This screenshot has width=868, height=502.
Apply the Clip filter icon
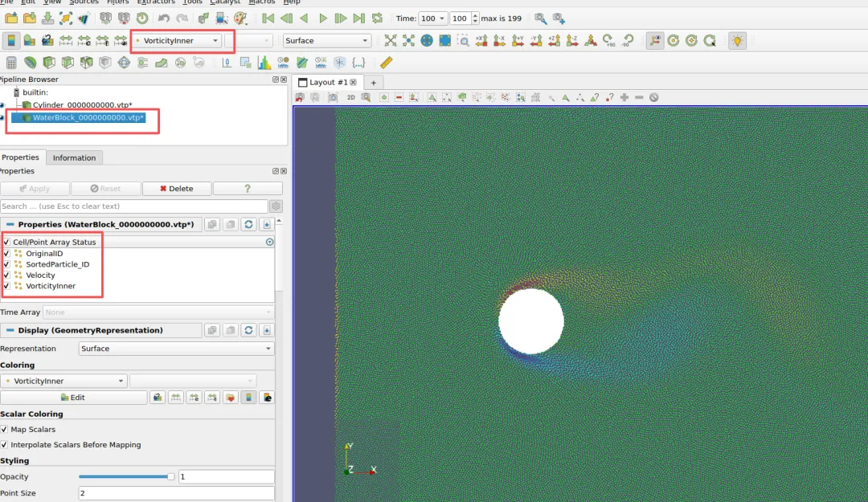pos(49,63)
